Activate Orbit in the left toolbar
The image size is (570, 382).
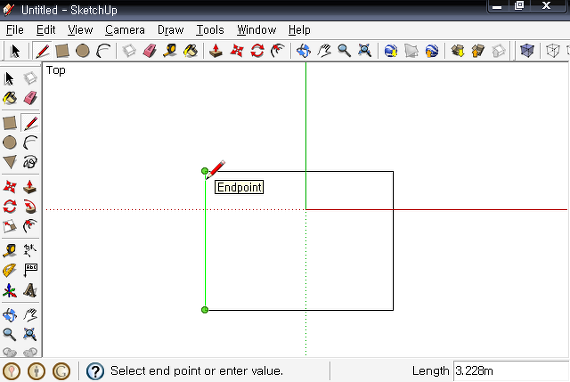10,315
